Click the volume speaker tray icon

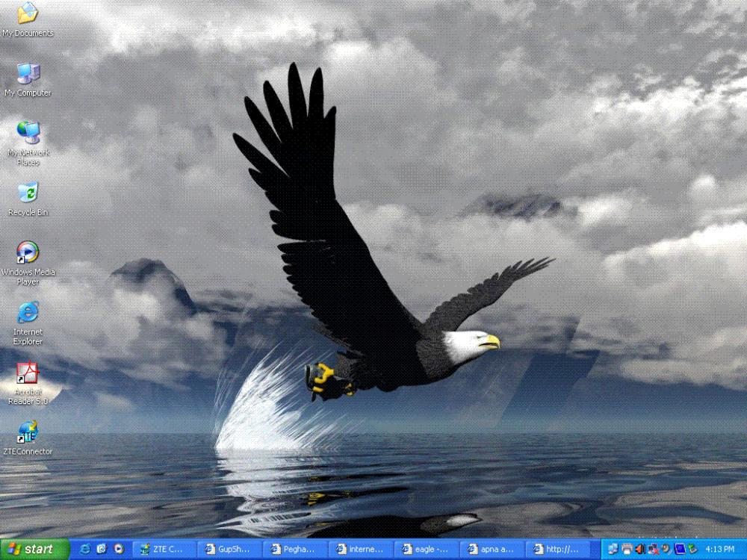640,550
